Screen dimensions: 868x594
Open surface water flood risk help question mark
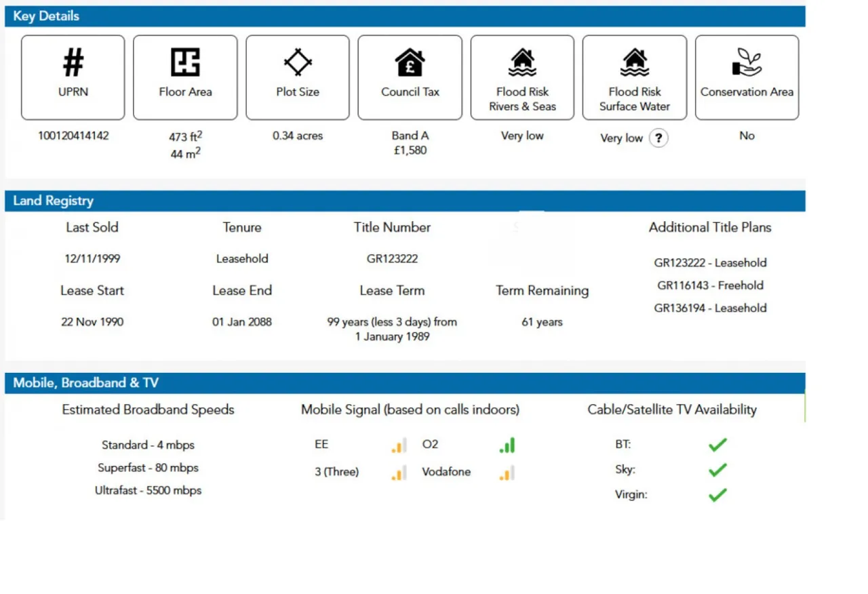click(x=658, y=138)
